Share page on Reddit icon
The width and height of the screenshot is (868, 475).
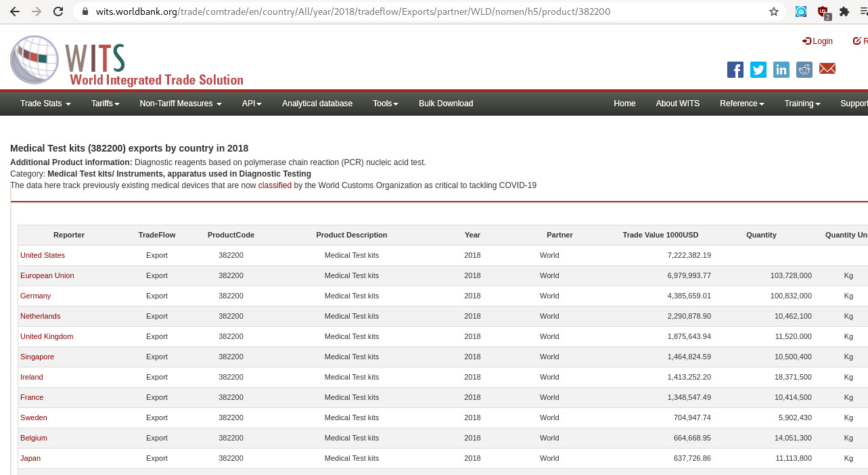(x=804, y=69)
